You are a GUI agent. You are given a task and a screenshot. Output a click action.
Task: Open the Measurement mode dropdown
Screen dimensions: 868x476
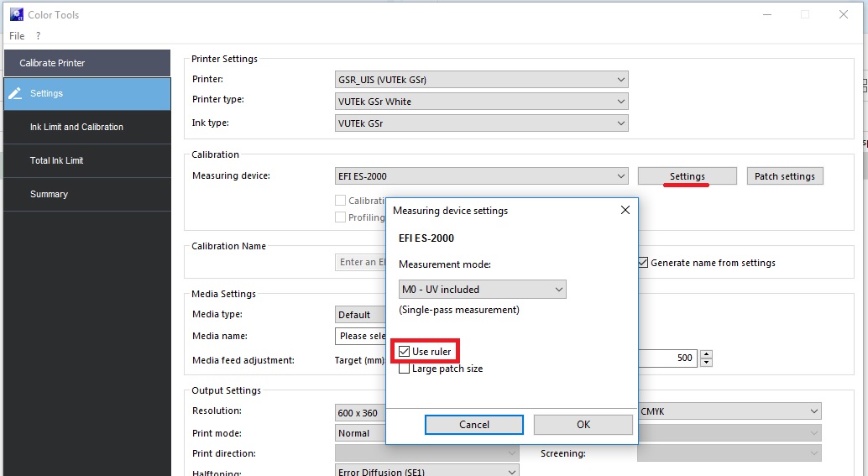click(x=482, y=290)
